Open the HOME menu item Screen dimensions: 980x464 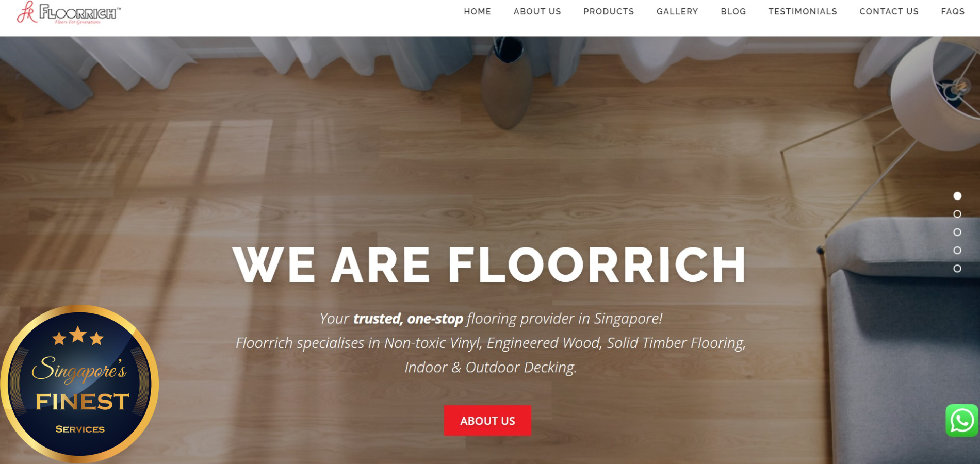(x=477, y=11)
